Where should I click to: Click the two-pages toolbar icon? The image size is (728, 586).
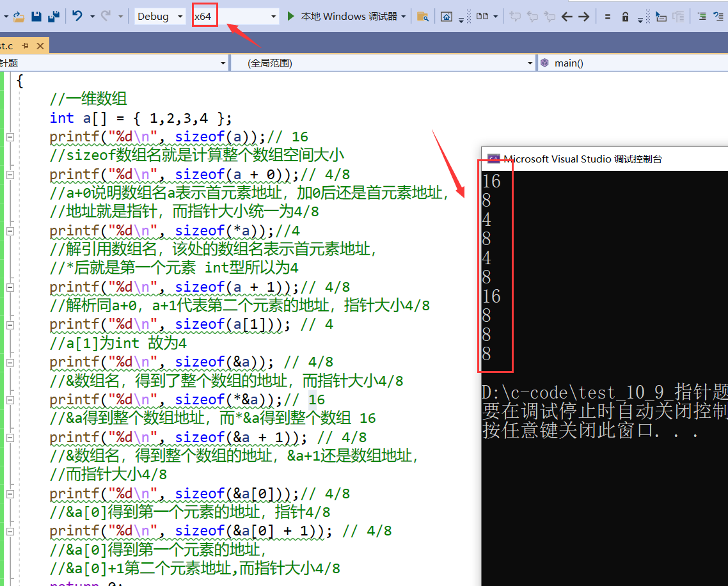click(482, 16)
